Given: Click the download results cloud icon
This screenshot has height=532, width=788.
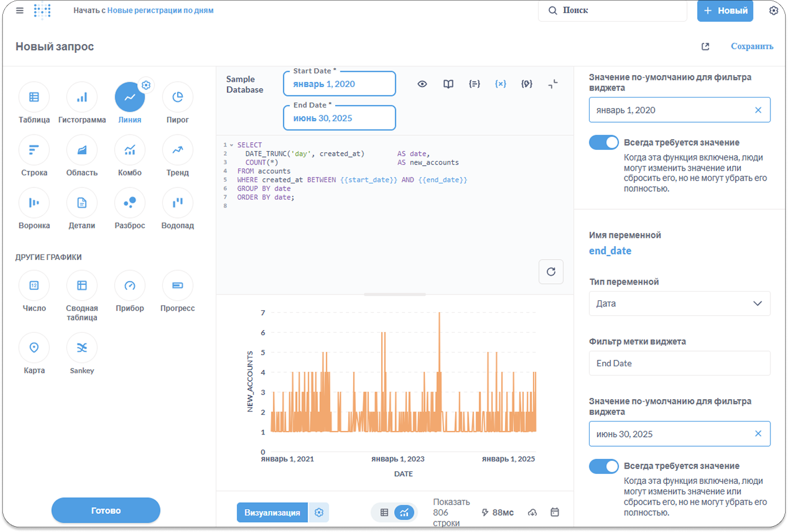Looking at the screenshot, I should [x=532, y=513].
